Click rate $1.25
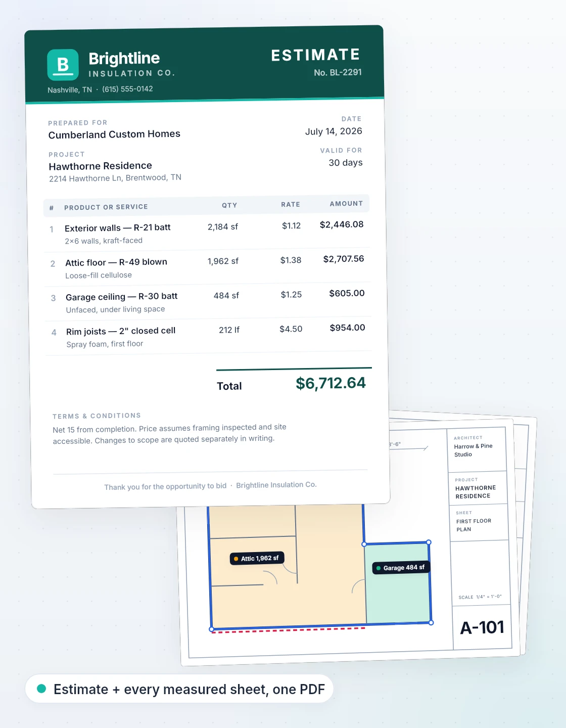 292,295
